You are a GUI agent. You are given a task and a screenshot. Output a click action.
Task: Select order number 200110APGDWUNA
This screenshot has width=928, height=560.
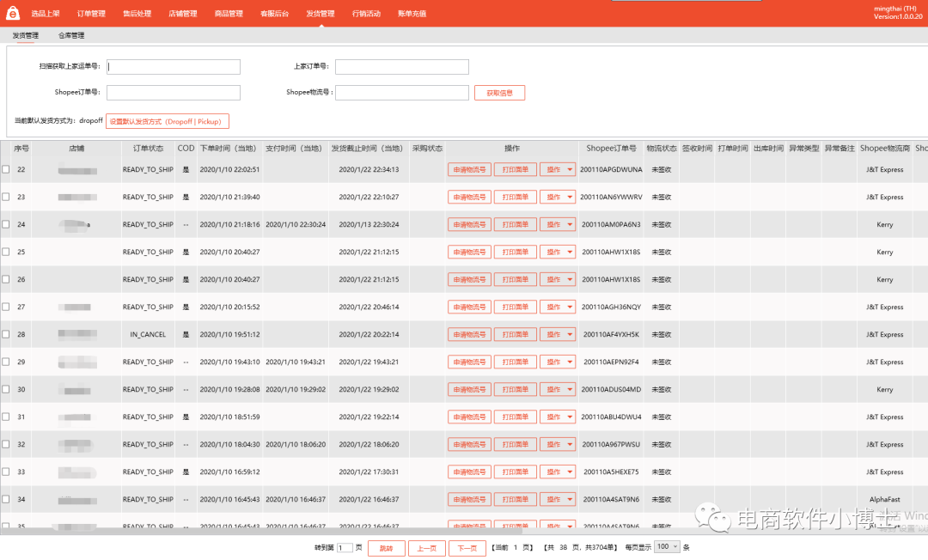[612, 170]
